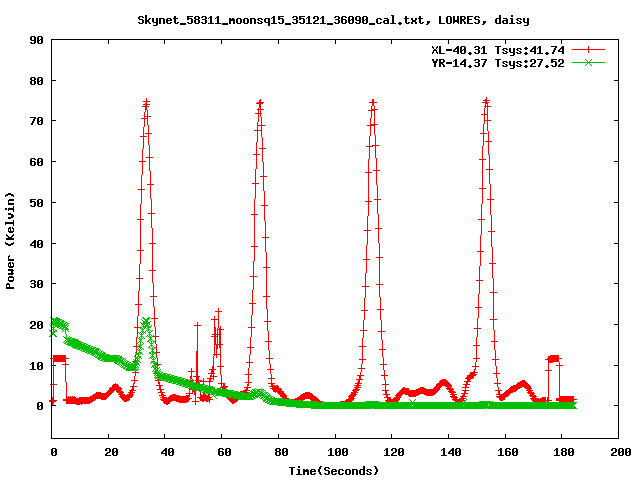Click the x-axis tick label 100
The width and height of the screenshot is (640, 480).
(x=338, y=452)
